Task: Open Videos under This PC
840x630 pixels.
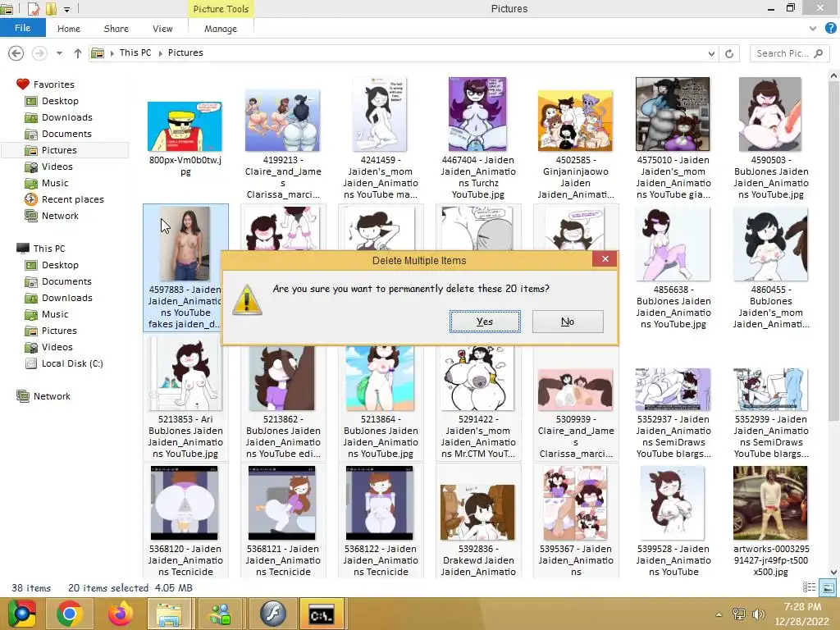Action: pyautogui.click(x=57, y=347)
